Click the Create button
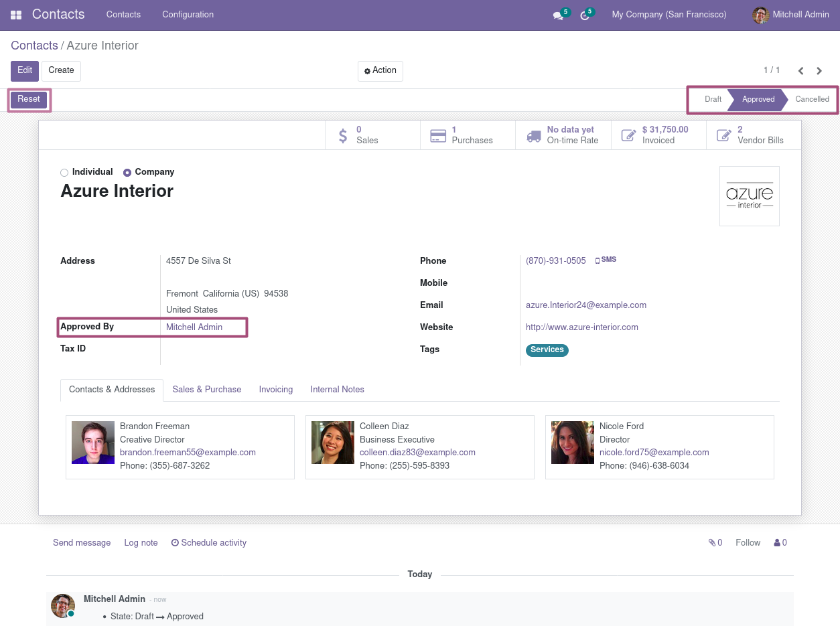 click(x=61, y=71)
